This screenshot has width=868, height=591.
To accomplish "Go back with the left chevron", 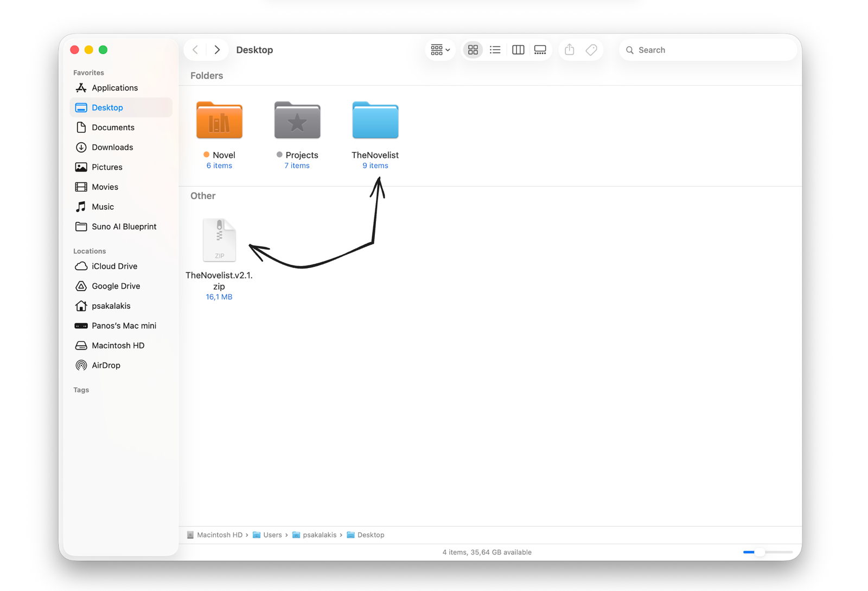I will (x=195, y=50).
